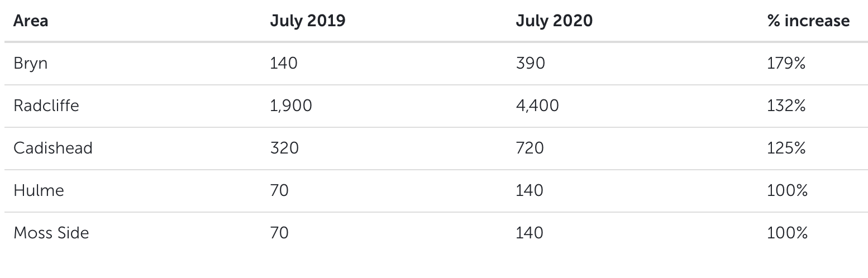Click the 320 value for Cadishead
The image size is (868, 278).
click(284, 148)
